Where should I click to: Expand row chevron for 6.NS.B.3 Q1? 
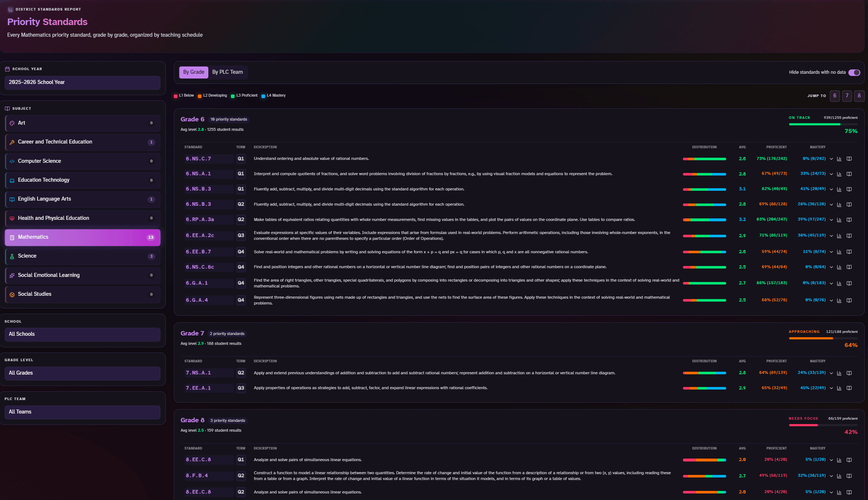click(831, 189)
